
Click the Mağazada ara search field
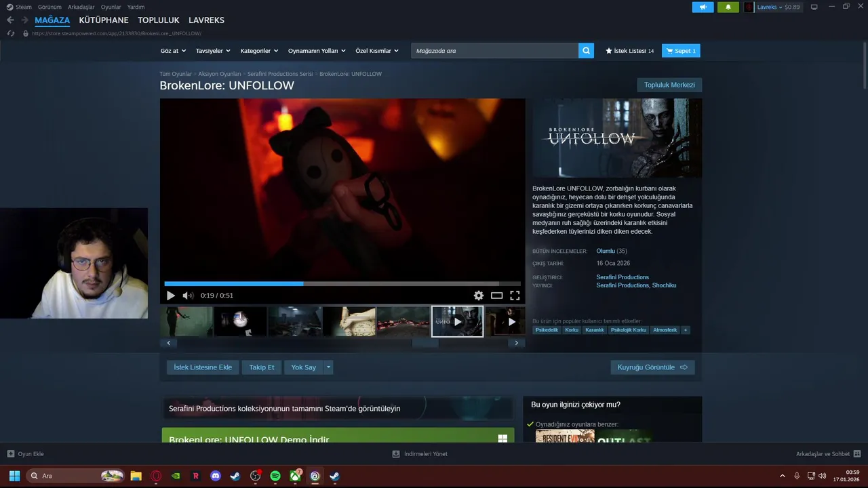pos(494,51)
